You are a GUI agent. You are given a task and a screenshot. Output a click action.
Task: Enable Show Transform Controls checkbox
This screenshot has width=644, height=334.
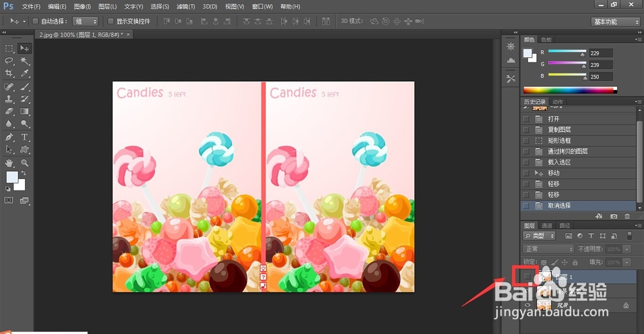[111, 21]
